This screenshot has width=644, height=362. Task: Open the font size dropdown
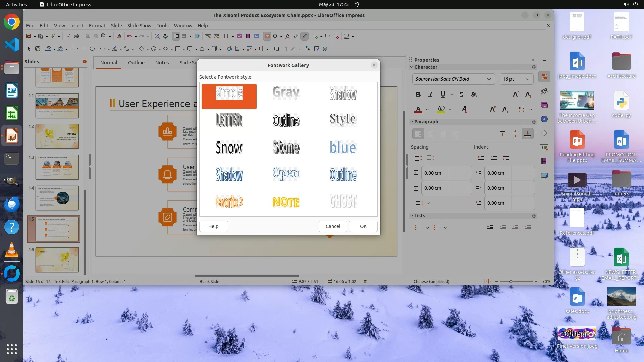tap(527, 79)
